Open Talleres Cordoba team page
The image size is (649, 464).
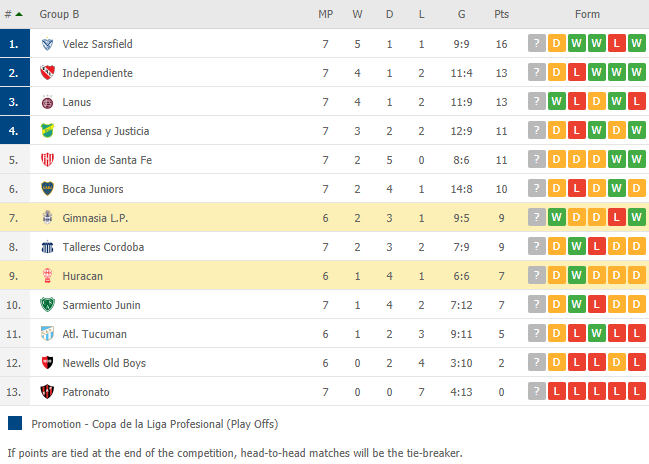[103, 247]
